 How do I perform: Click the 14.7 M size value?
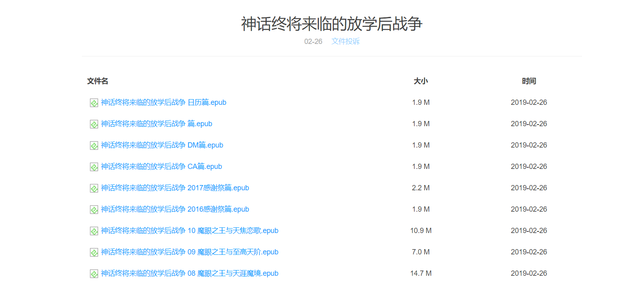(x=421, y=273)
